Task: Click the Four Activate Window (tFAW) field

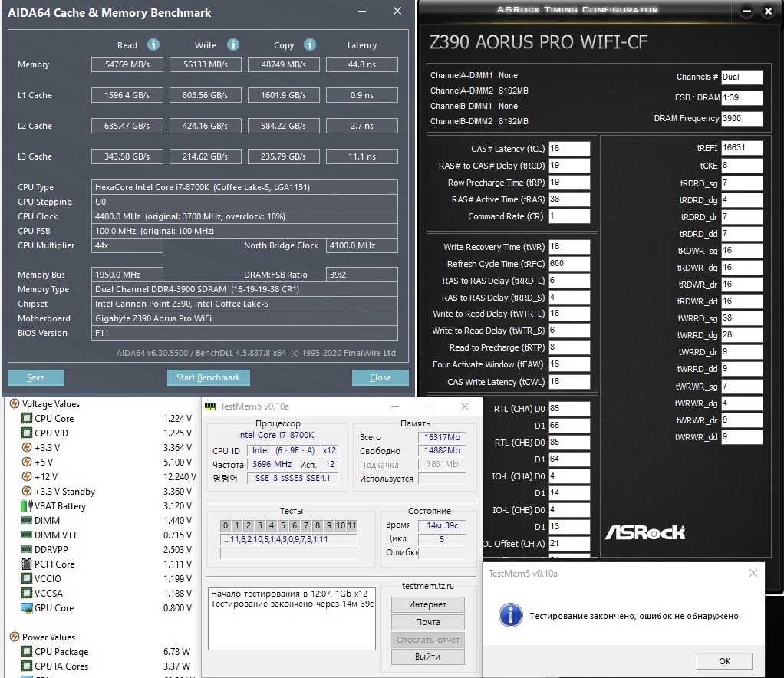Action: (569, 364)
